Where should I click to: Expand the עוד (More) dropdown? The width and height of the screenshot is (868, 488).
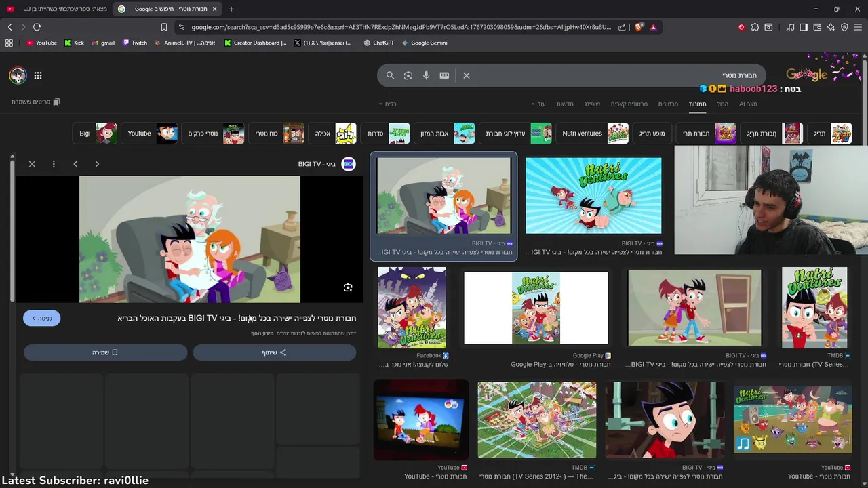539,104
